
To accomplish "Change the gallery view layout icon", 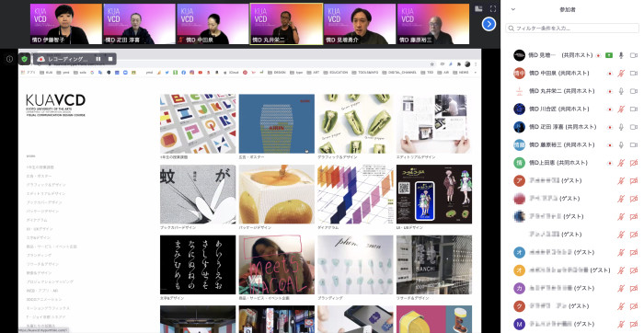I will (x=478, y=8).
